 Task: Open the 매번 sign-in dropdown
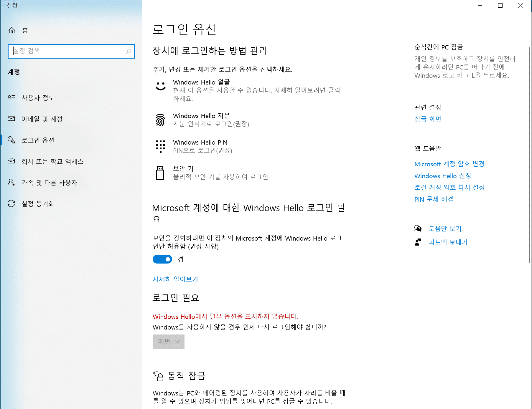tap(169, 342)
